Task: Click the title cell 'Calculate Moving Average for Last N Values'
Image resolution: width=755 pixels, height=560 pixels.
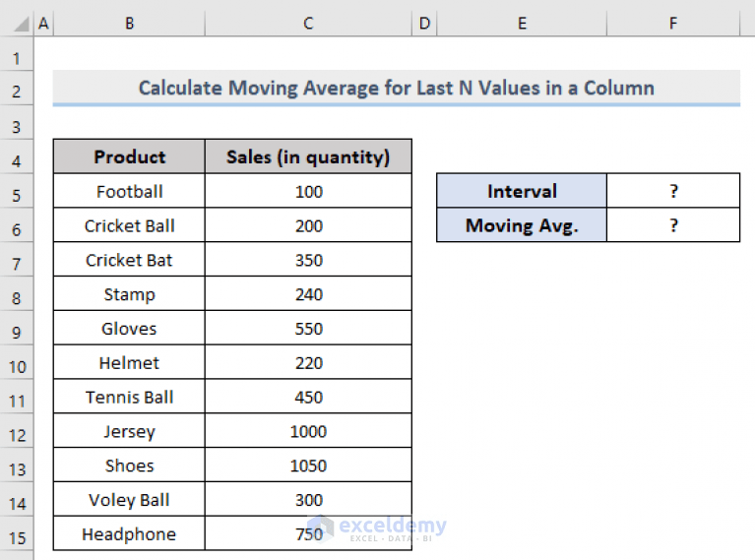Action: point(397,88)
